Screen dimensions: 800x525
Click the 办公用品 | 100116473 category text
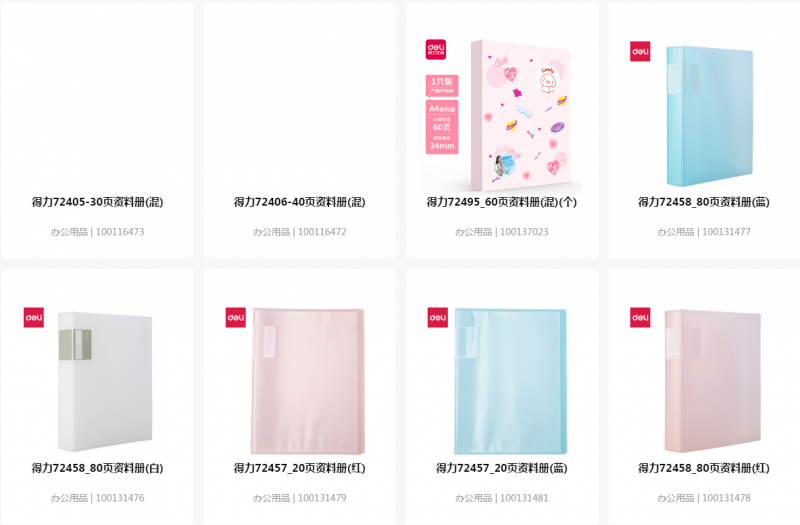click(97, 232)
